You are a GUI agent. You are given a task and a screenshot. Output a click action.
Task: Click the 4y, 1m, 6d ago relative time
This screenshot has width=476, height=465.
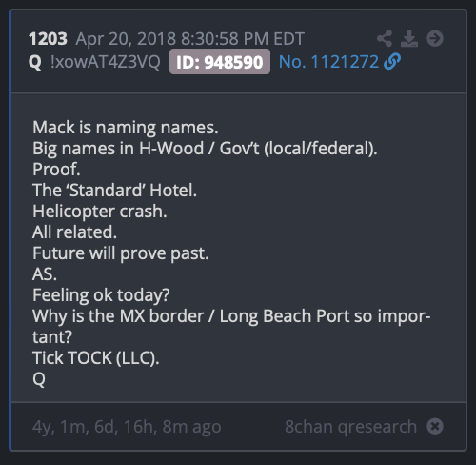[127, 427]
